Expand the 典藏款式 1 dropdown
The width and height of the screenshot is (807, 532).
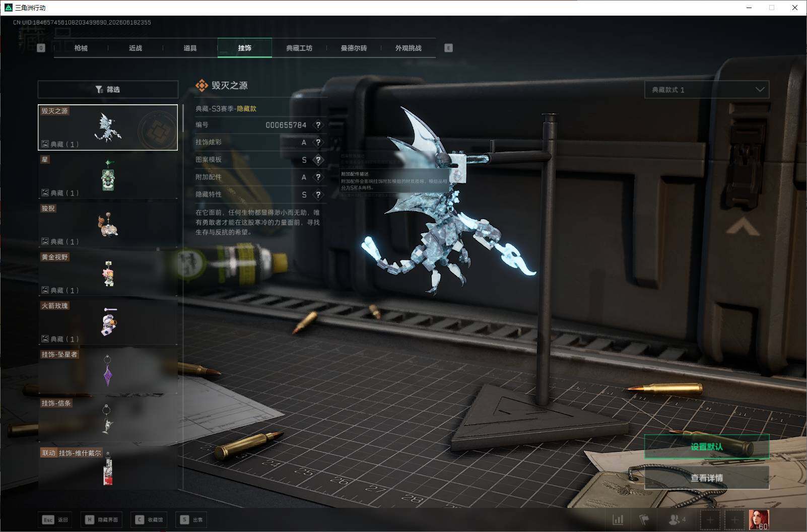[x=707, y=90]
